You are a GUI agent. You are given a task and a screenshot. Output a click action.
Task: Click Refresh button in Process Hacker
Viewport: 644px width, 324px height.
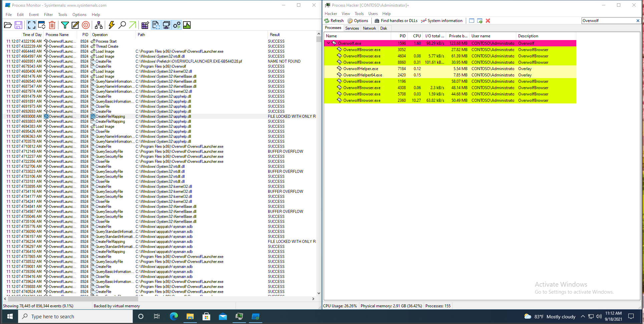click(334, 21)
